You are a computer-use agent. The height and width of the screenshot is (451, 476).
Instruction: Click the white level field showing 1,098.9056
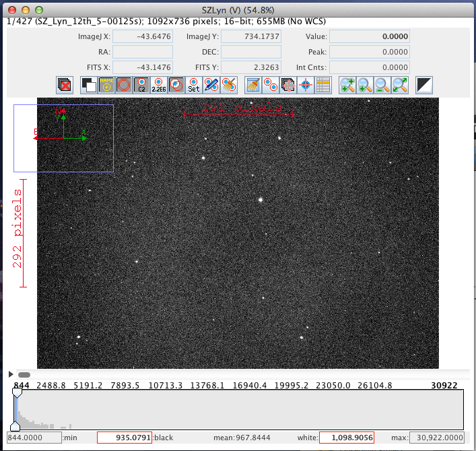coord(346,438)
